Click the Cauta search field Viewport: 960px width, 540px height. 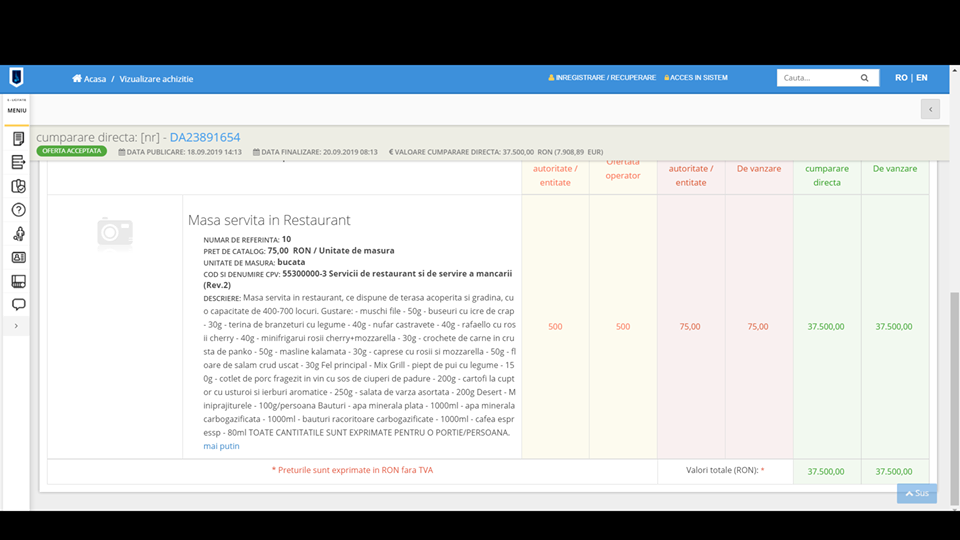818,78
